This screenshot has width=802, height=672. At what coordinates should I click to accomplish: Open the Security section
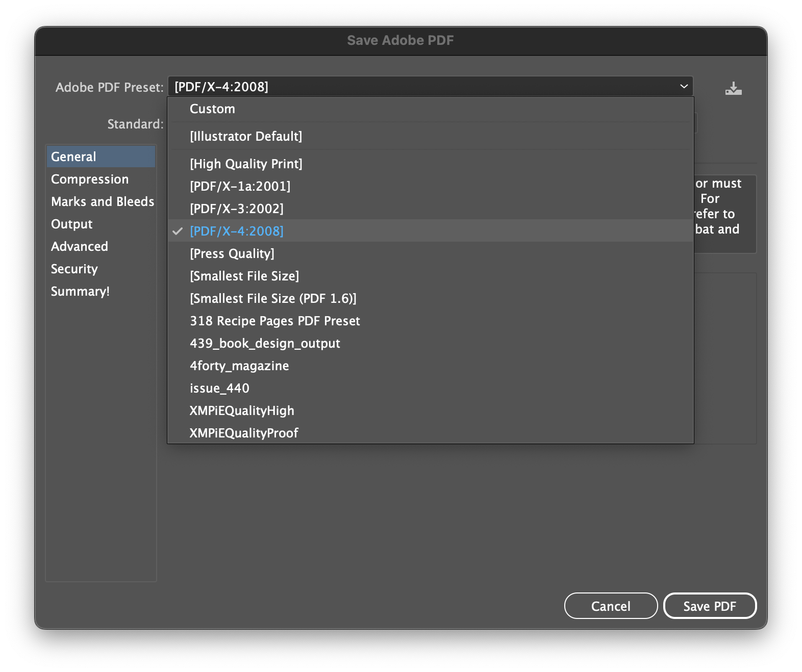101,269
